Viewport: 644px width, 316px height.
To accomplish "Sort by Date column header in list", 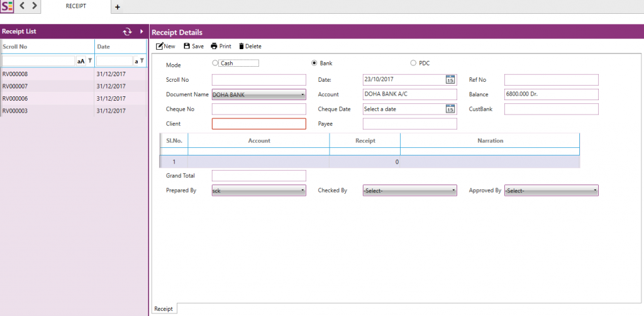I will click(121, 47).
